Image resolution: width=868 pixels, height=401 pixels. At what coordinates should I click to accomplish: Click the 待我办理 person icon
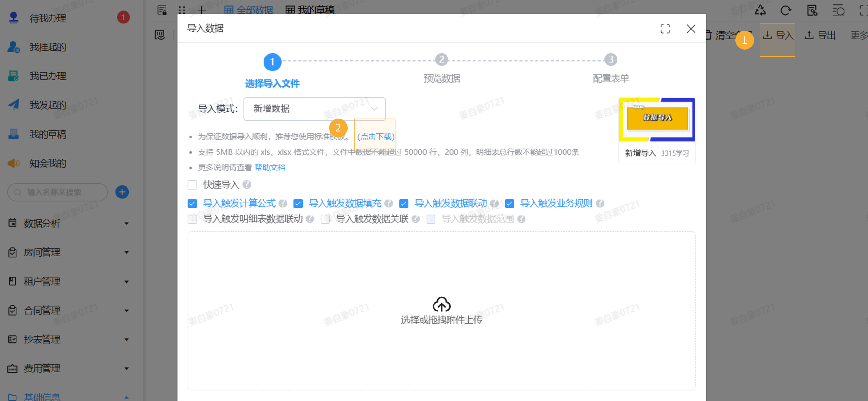point(13,17)
